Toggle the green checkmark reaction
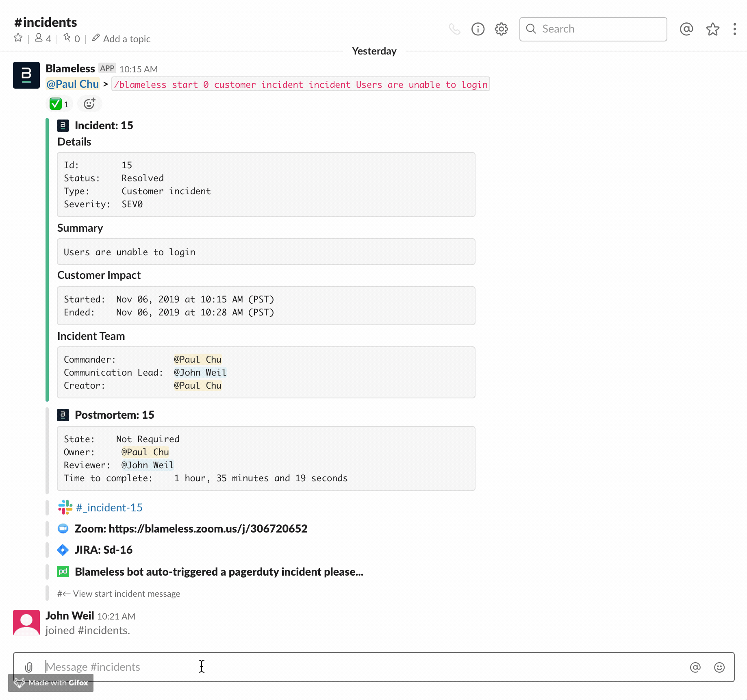Viewport: 747px width, 700px height. [59, 104]
